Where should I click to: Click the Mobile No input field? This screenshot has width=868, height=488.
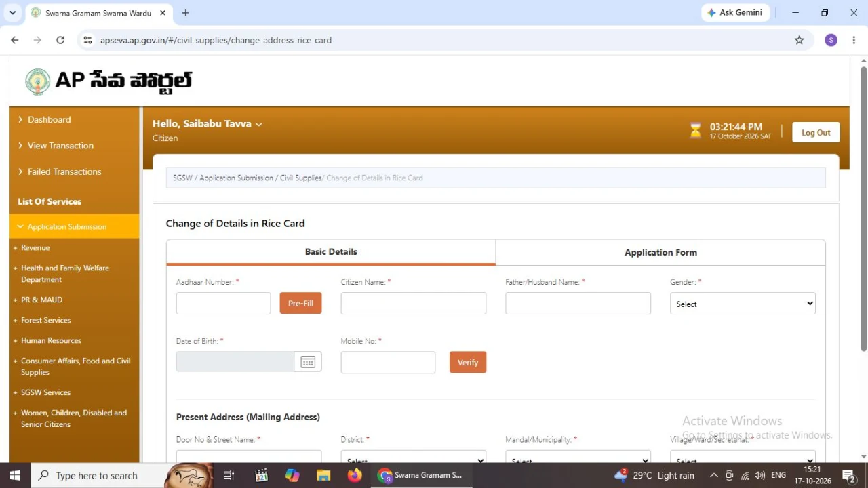click(388, 362)
